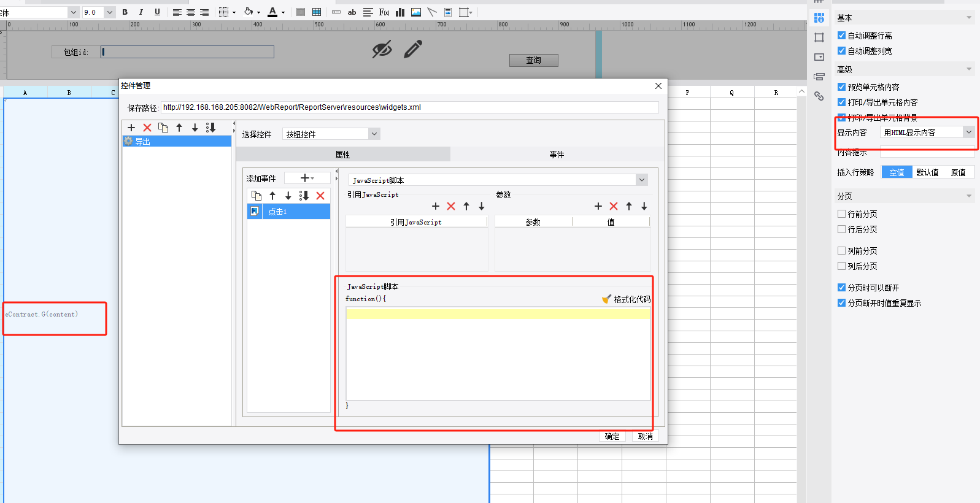The width and height of the screenshot is (980, 503).
Task: Open the font color picker in toolbar
Action: (283, 12)
